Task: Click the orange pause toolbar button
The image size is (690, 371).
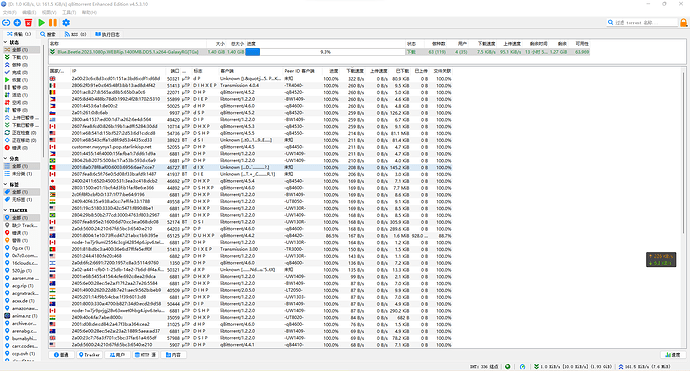Action: [x=53, y=22]
